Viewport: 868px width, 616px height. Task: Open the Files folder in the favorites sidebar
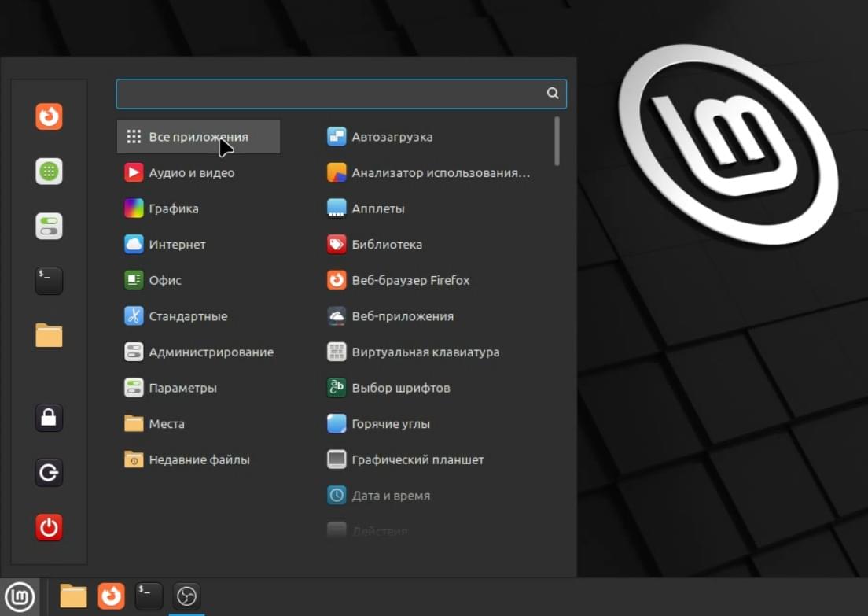(x=49, y=335)
